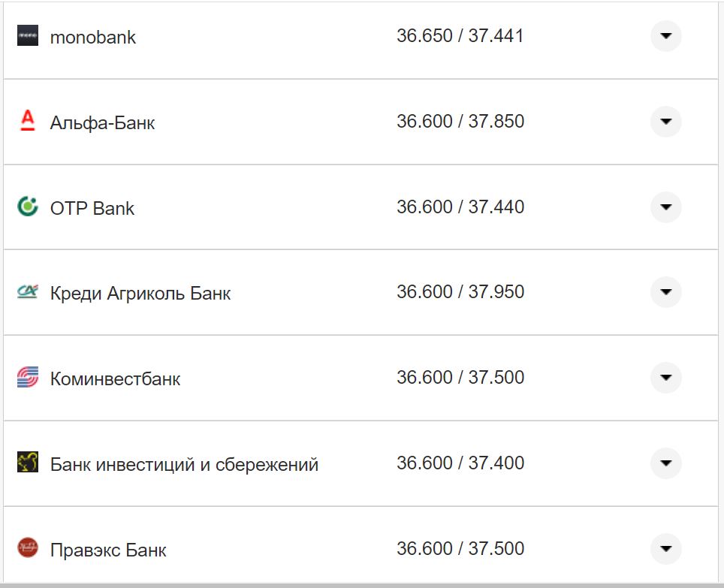
Task: Click the rate 36.650 / 37.441
Action: click(x=463, y=34)
